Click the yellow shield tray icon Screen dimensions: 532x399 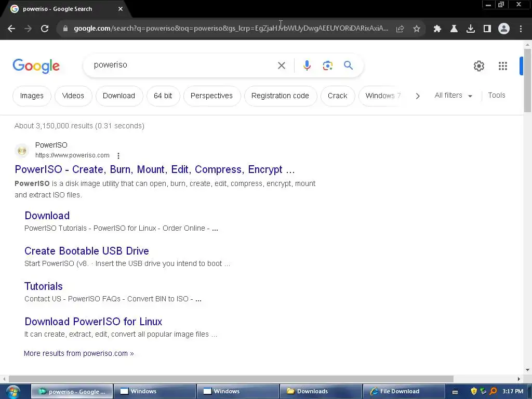(474, 392)
